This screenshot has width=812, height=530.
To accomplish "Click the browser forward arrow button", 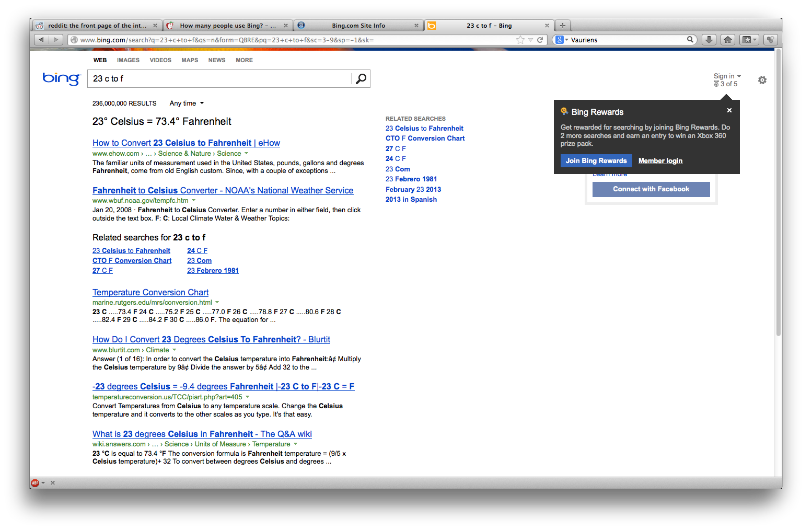I will pos(56,40).
